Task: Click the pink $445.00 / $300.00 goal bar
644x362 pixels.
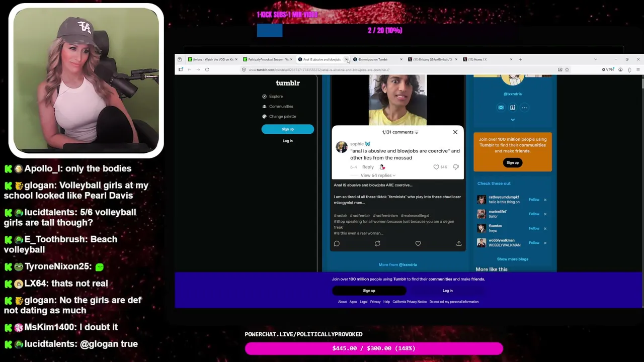Action: point(374,348)
